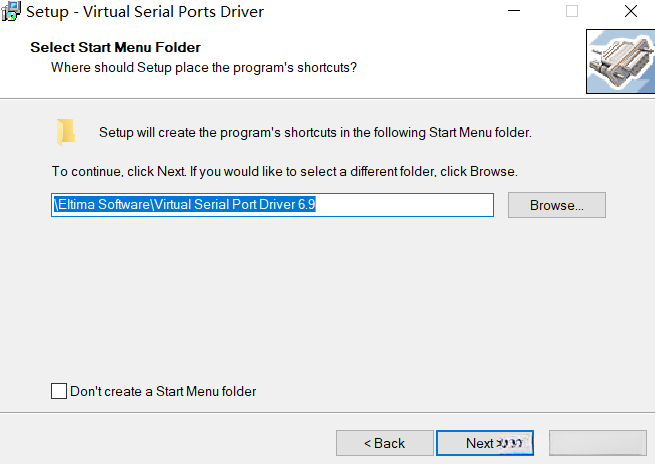Open the Browse folder dialog
The width and height of the screenshot is (655, 464).
click(556, 205)
